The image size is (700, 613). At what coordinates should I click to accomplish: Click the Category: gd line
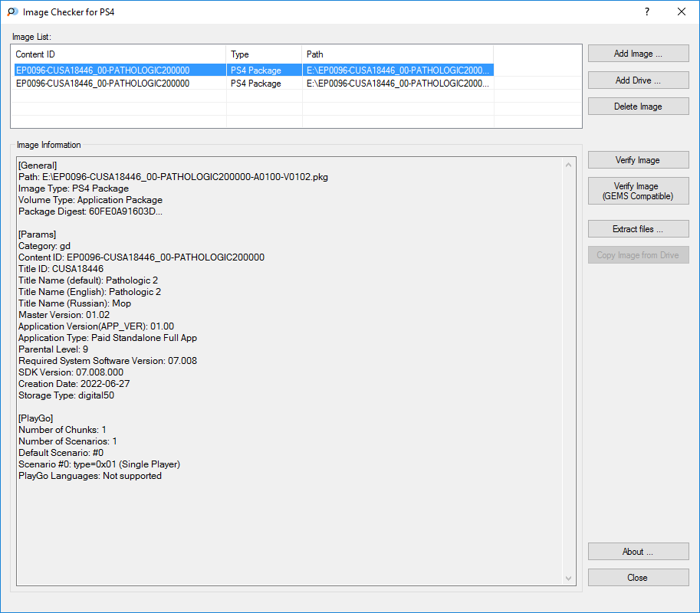click(44, 246)
